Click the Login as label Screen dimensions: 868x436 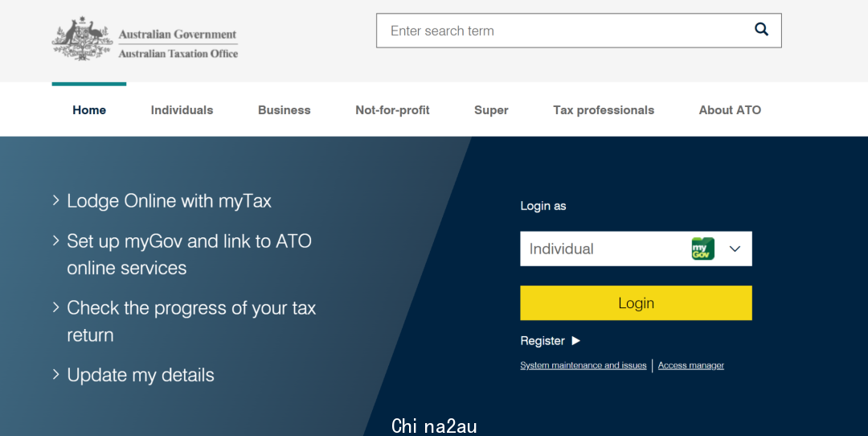coord(543,206)
